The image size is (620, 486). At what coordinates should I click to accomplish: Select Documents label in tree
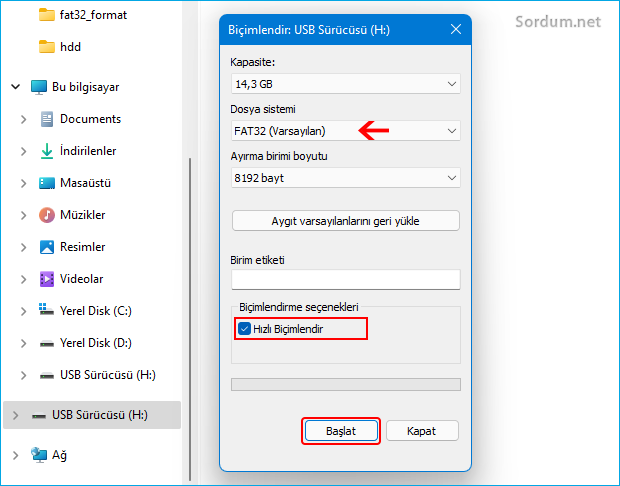click(x=90, y=119)
